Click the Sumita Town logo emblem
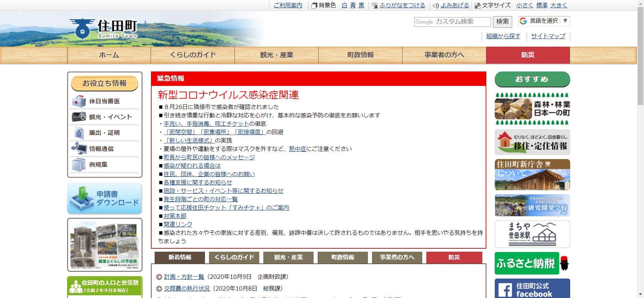The height and width of the screenshot is (298, 644). [x=82, y=28]
